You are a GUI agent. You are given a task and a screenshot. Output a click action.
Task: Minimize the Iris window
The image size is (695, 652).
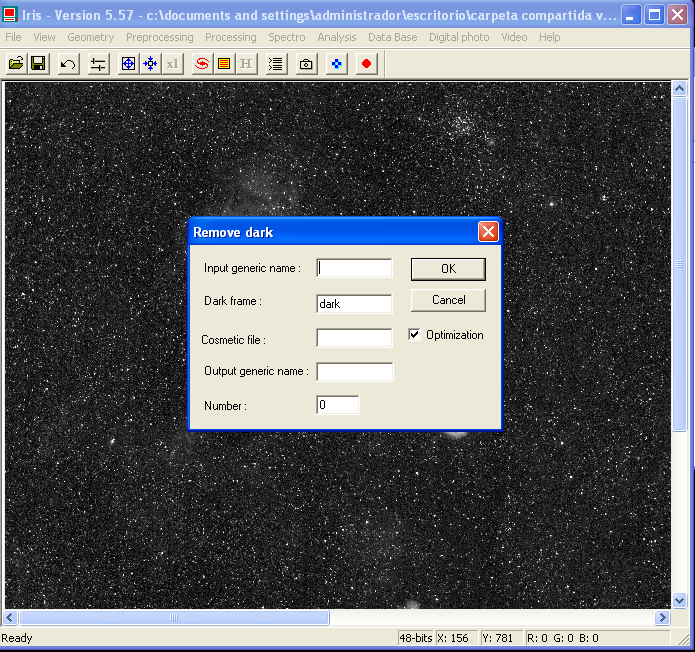pyautogui.click(x=631, y=15)
